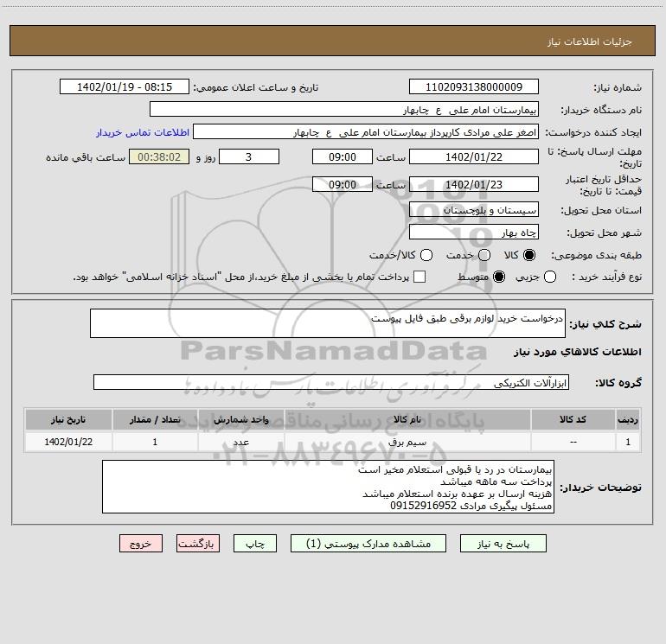The image size is (666, 644).
Task: Click the goods group field ابزارآلات الکتریکی
Action: (x=331, y=382)
